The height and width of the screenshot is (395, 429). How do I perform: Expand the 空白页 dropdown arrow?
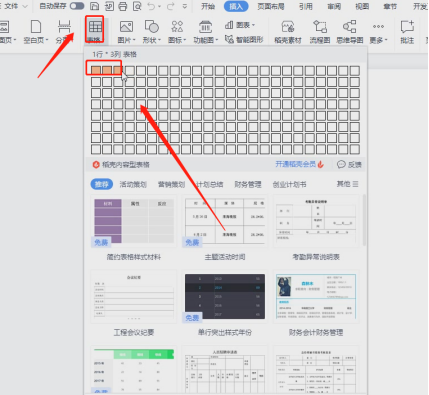[47, 40]
